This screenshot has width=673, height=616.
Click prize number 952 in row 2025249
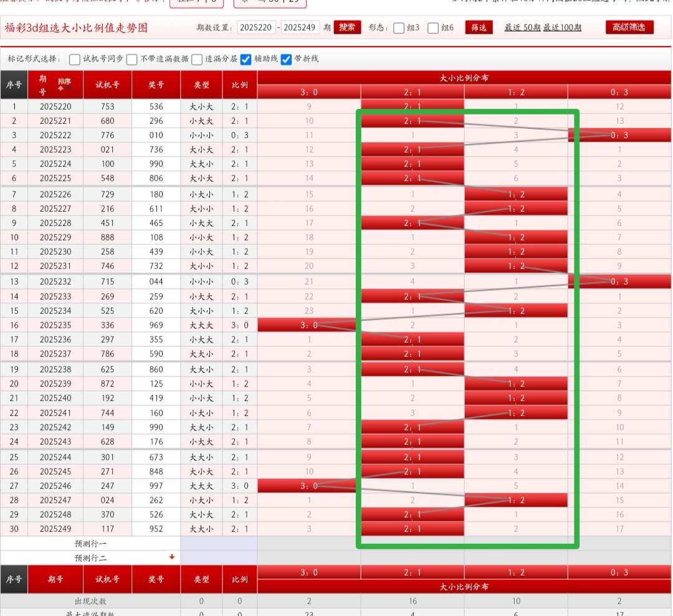(156, 529)
